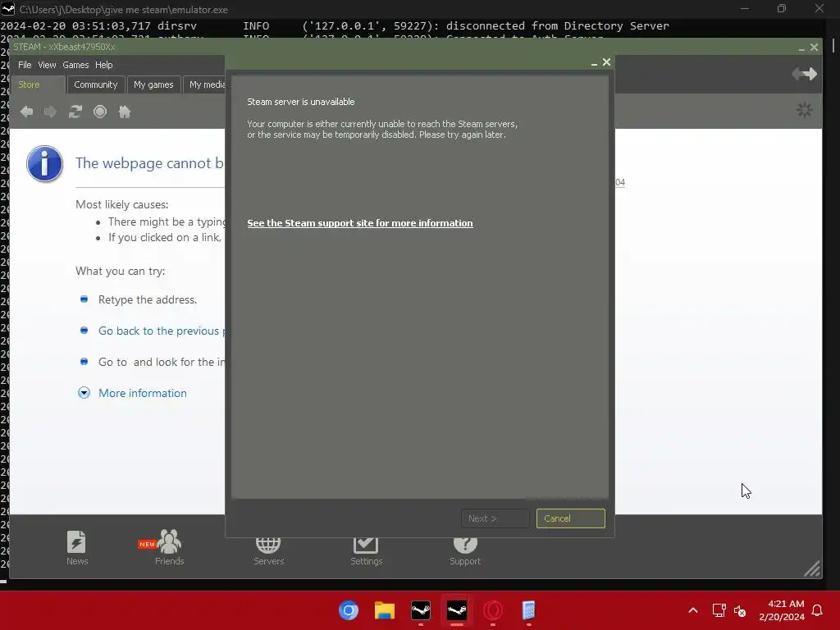Open the Support question mark icon
This screenshot has width=840, height=630.
coord(465,545)
